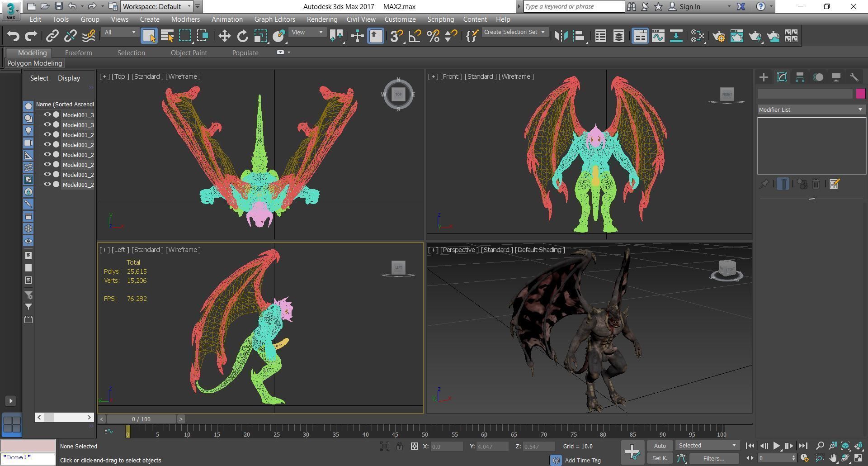This screenshot has height=466, width=868.
Task: Activate the Select Object tool
Action: coord(149,36)
